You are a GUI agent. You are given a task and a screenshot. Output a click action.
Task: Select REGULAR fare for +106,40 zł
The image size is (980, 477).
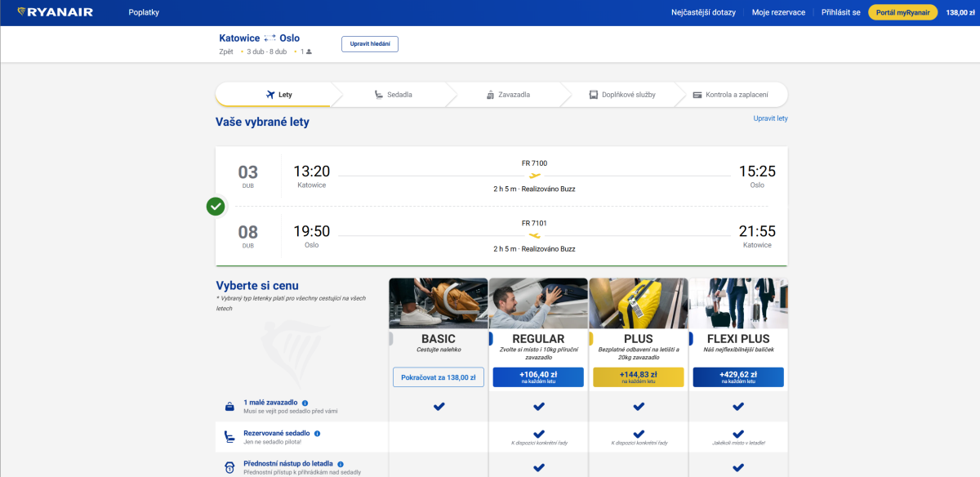538,377
